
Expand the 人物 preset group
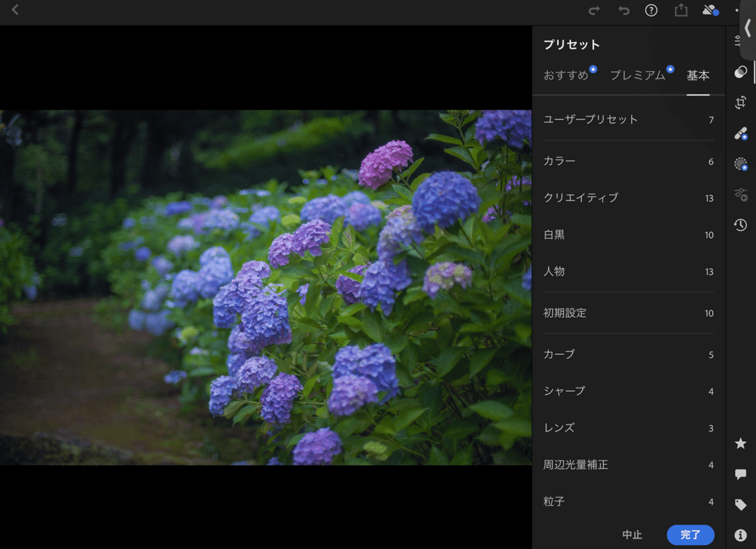tap(629, 272)
